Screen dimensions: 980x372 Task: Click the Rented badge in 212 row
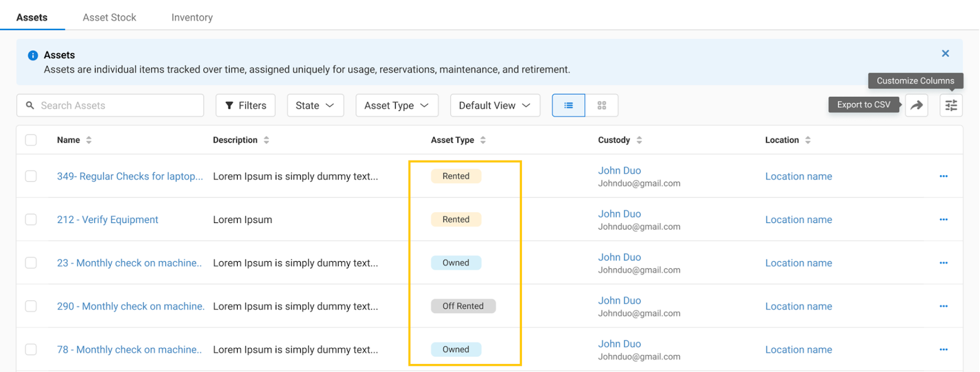pyautogui.click(x=456, y=219)
